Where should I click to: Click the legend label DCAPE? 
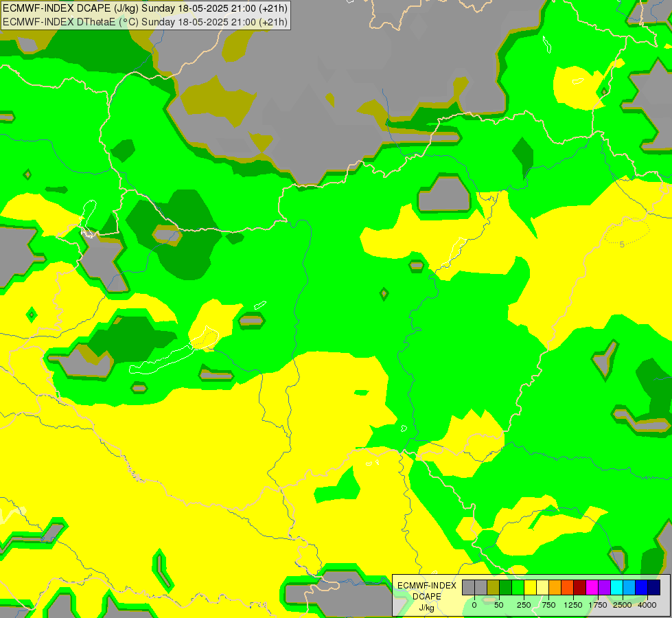point(427,597)
